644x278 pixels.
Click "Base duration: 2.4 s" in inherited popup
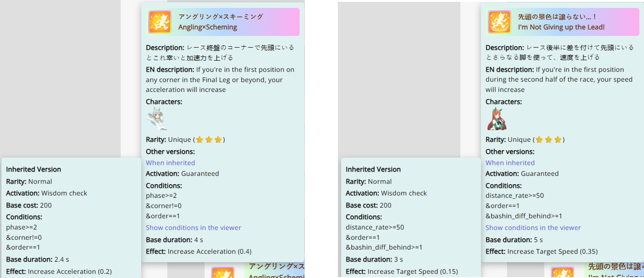point(38,259)
